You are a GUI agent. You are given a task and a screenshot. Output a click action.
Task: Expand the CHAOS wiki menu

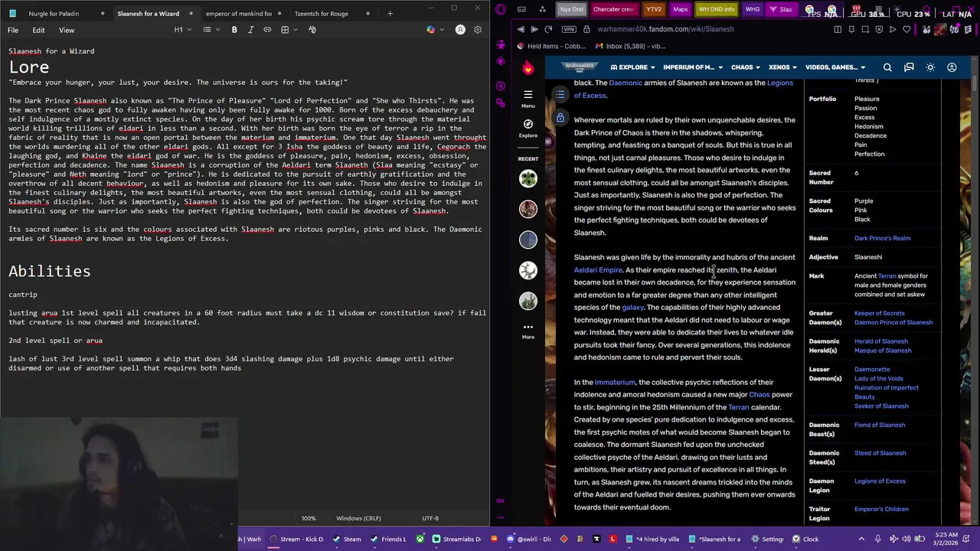pos(746,67)
